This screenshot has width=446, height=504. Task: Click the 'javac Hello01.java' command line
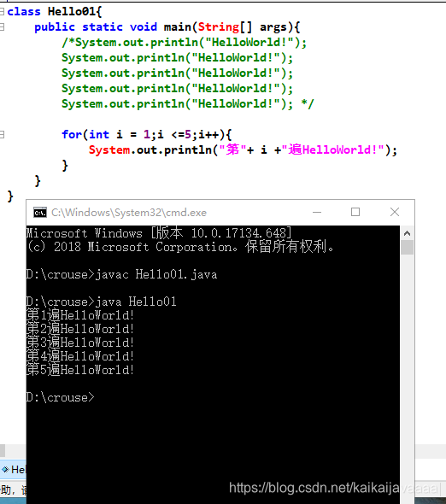click(121, 274)
